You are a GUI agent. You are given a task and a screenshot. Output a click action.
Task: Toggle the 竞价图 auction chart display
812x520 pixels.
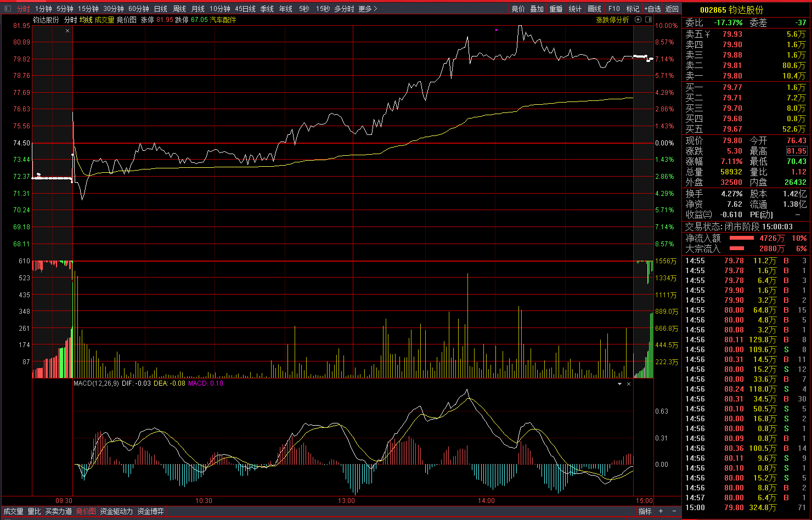click(x=126, y=20)
